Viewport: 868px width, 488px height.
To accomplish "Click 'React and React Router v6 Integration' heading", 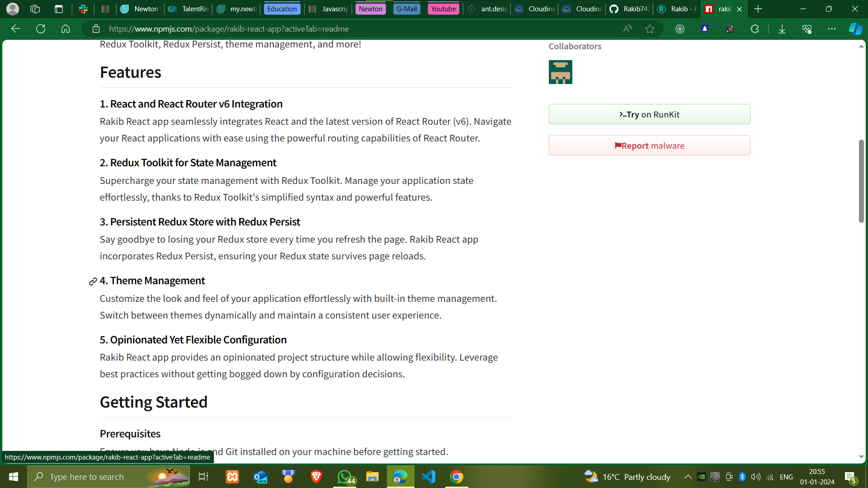I will coord(191,104).
